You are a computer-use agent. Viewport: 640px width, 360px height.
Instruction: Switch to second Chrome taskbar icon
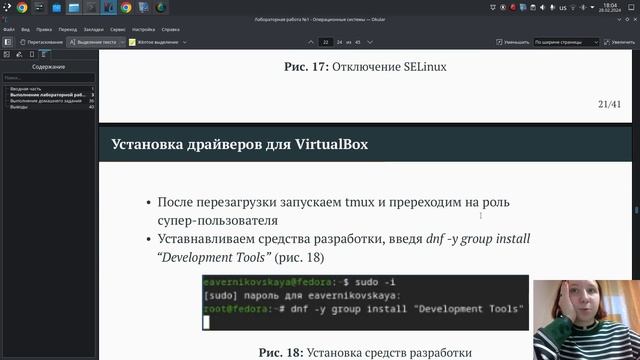pos(126,7)
